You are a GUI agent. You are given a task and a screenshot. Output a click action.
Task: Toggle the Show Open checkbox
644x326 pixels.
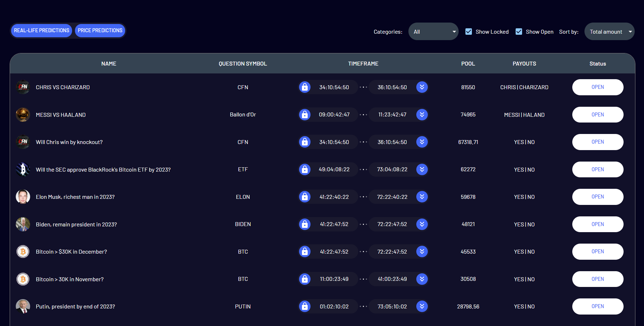click(519, 32)
